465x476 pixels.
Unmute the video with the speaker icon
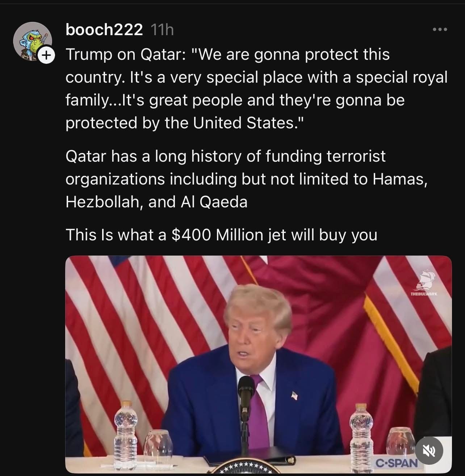pos(429,450)
